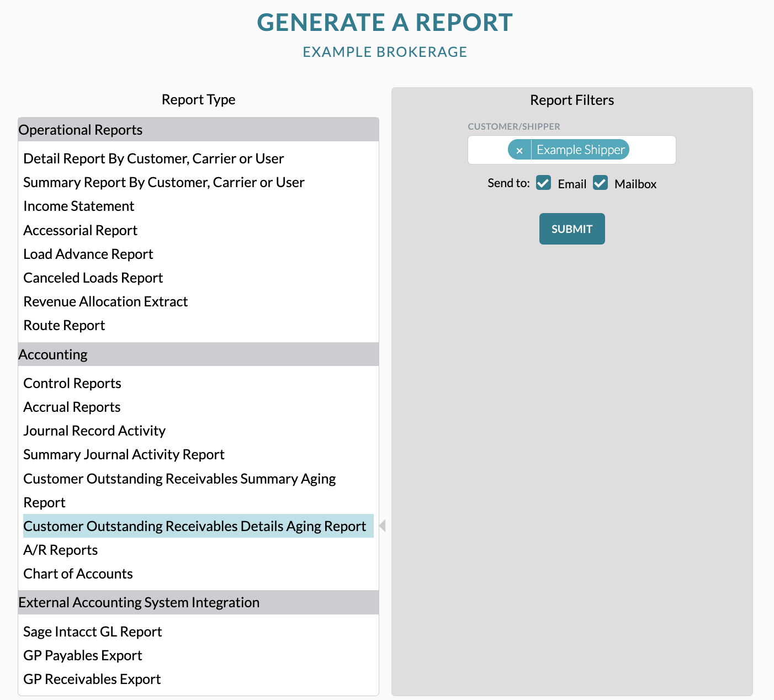774x700 pixels.
Task: Click the Accounting section header
Action: click(198, 354)
